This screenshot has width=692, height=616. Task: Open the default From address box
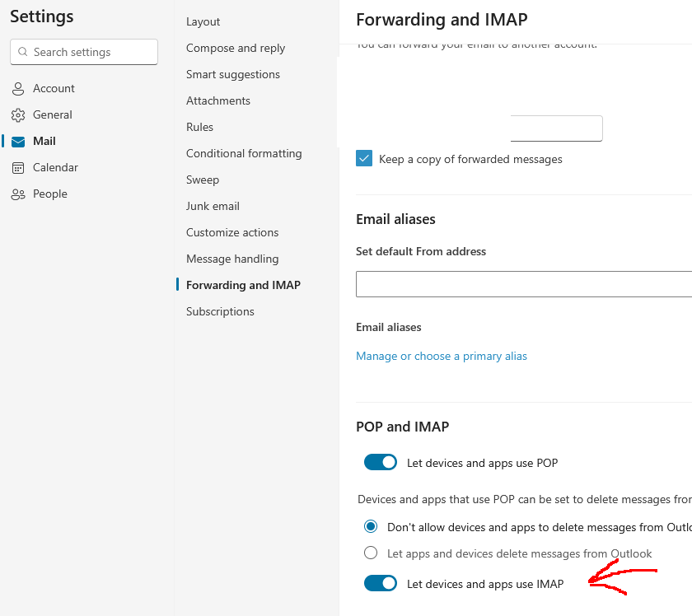click(524, 284)
